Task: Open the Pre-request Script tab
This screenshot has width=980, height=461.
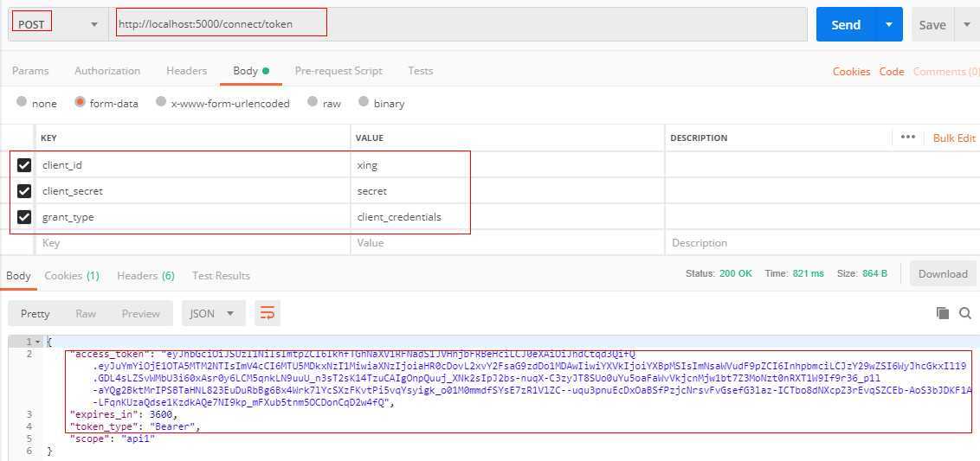Action: click(x=338, y=71)
